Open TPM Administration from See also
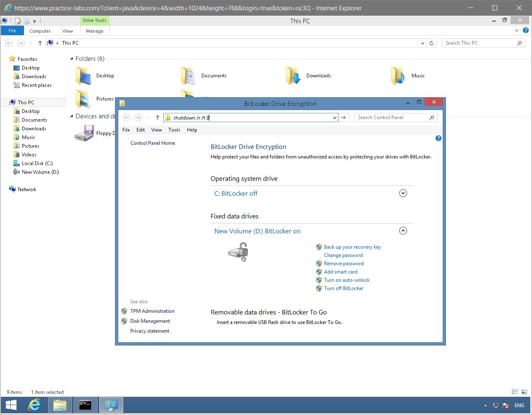Image resolution: width=532 pixels, height=415 pixels. click(152, 311)
